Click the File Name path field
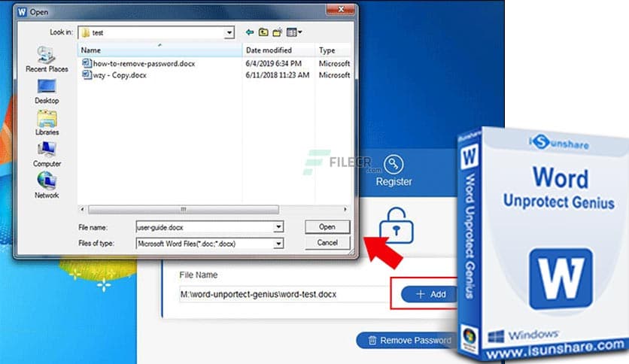Screen dimensions: 629x364 (283, 294)
